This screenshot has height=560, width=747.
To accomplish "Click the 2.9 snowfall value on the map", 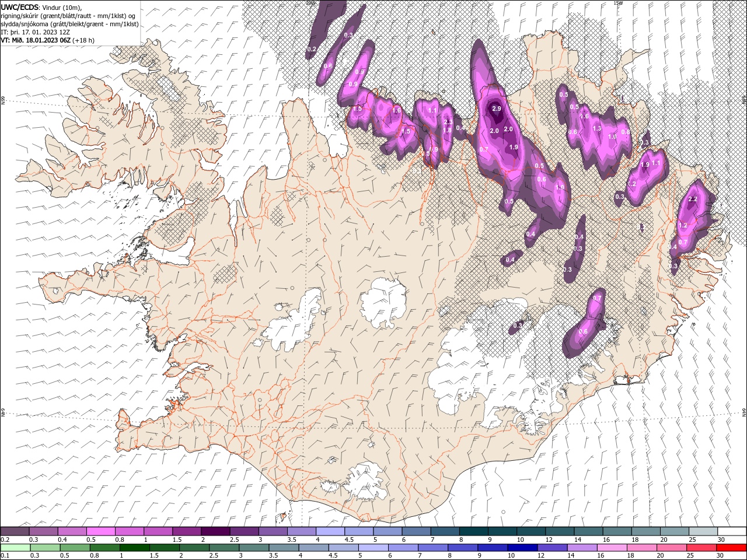I will point(497,109).
